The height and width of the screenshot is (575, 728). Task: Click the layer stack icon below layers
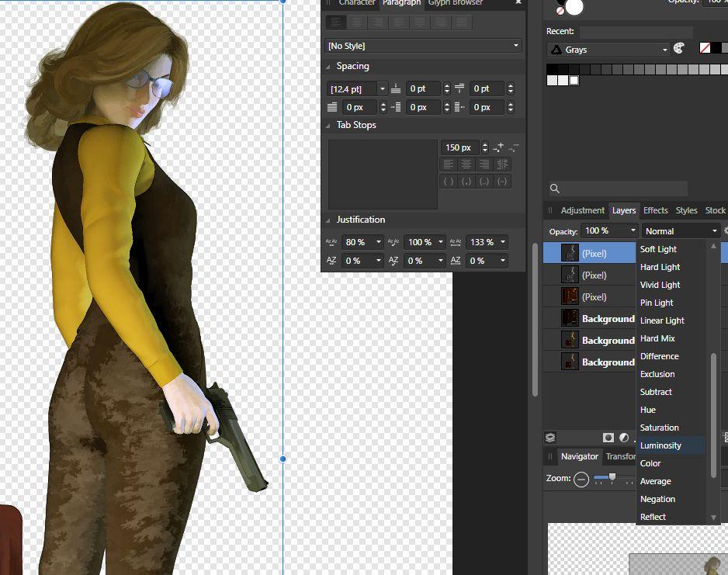550,438
